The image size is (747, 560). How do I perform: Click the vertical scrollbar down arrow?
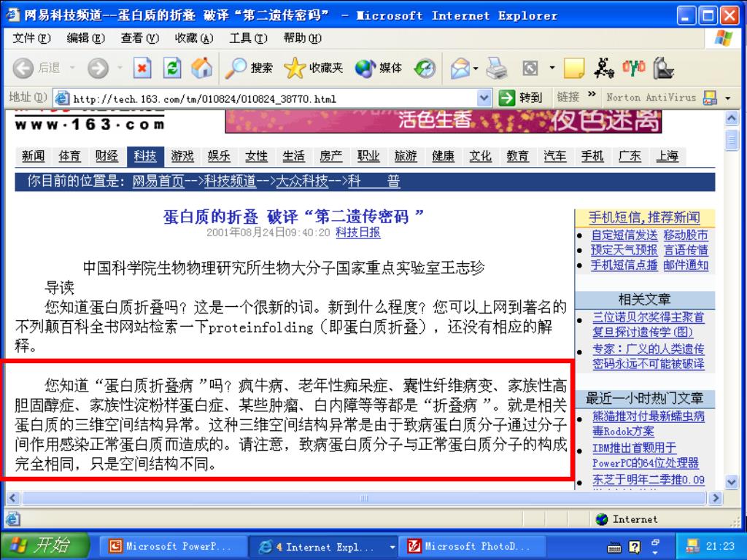(x=732, y=481)
